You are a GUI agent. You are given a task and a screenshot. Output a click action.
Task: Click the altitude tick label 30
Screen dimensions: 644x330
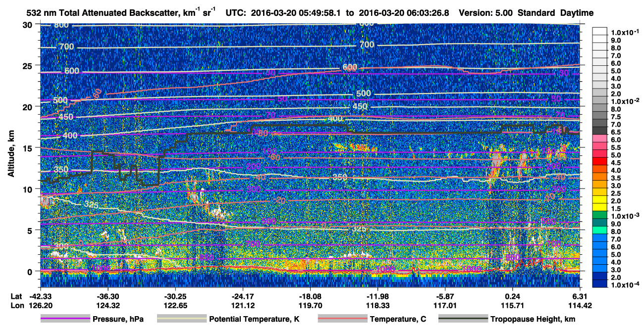tap(28, 24)
